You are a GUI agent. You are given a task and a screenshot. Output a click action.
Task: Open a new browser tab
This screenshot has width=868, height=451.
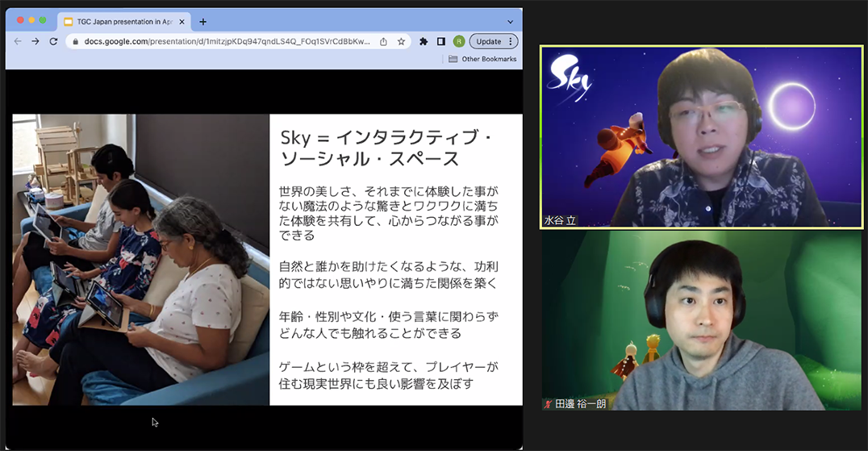(202, 22)
